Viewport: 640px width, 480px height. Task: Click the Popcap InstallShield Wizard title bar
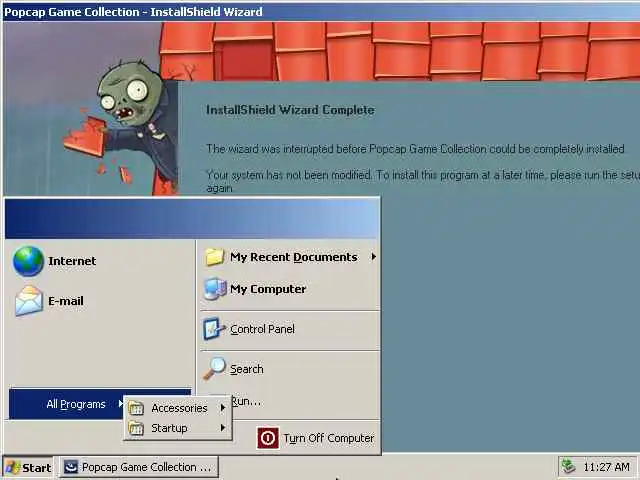(321, 12)
